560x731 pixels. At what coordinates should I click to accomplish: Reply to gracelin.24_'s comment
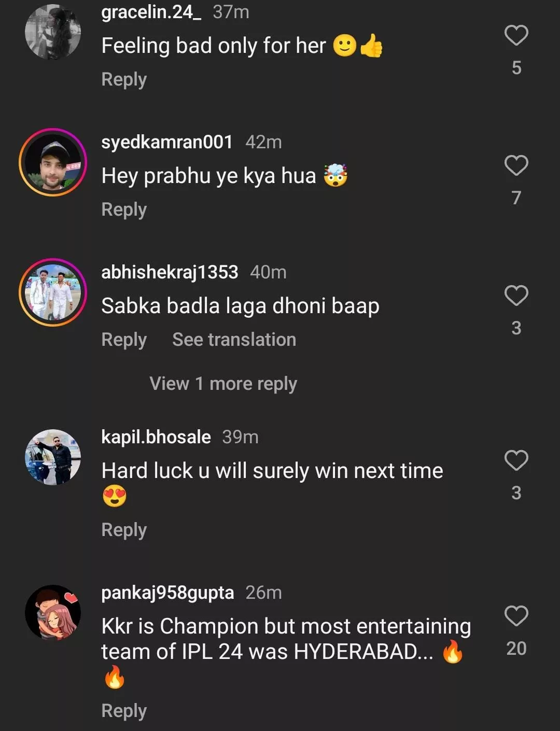124,79
